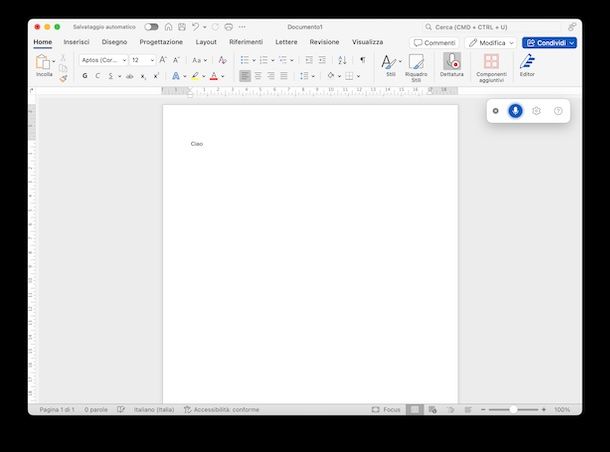Viewport: 610px width, 452px height.
Task: Click the Commenti button
Action: [x=434, y=43]
